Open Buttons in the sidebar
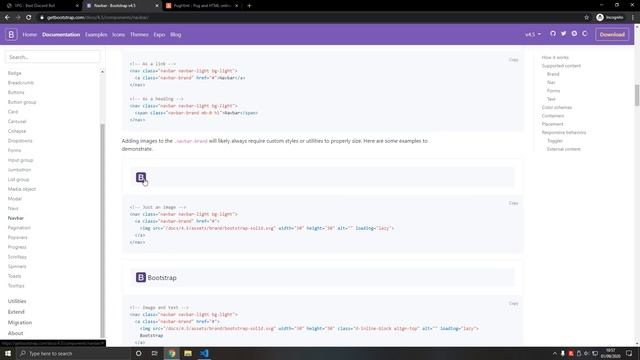This screenshot has width=640, height=360. tap(16, 92)
